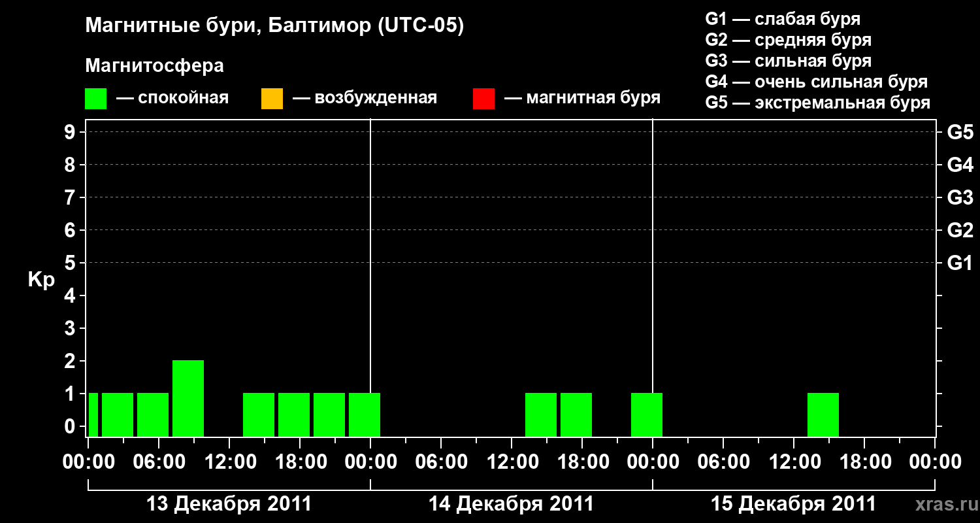Click the tallest green bar reaching Kp 2
This screenshot has width=980, height=523.
pos(188,398)
